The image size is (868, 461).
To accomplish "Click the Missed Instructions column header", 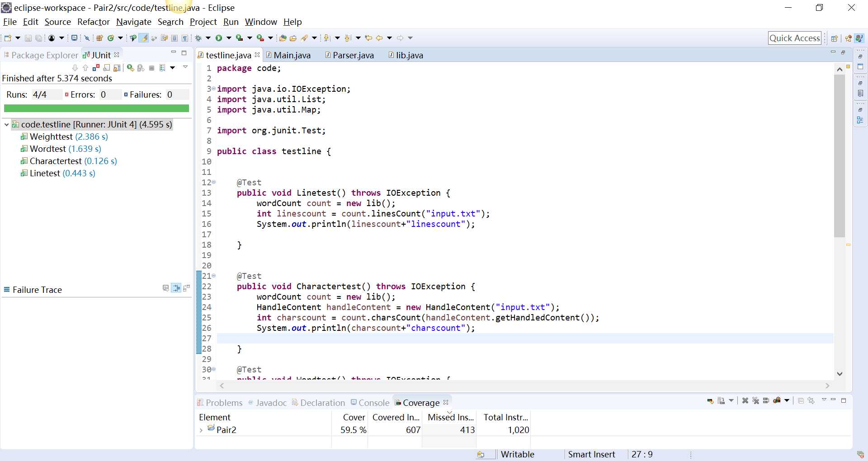I will click(x=450, y=417).
